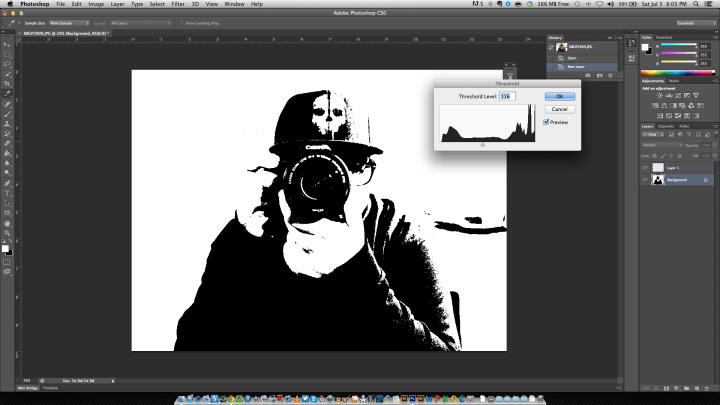720x405 pixels.
Task: Open the Essentials workspace dropdown
Action: tap(696, 23)
